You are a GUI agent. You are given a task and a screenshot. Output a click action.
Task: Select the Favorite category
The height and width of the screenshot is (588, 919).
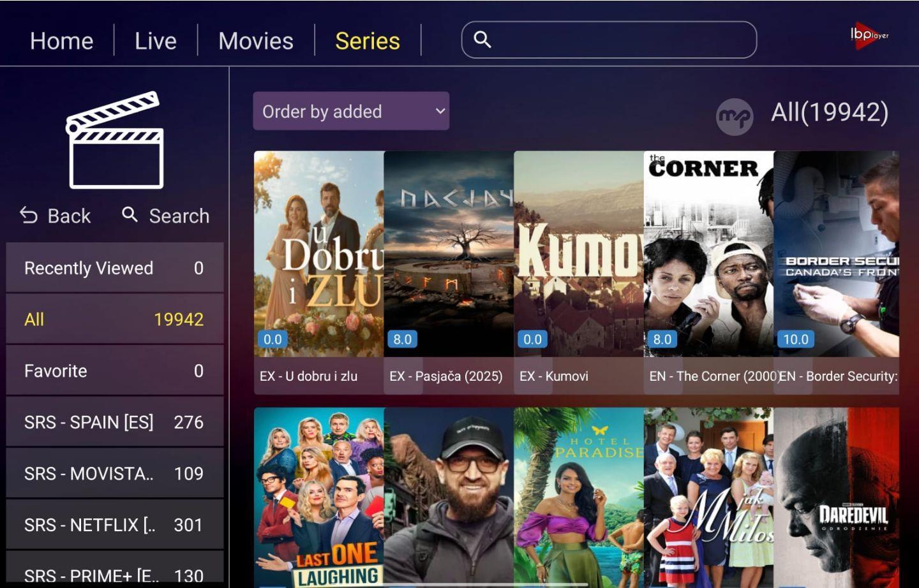(x=115, y=371)
